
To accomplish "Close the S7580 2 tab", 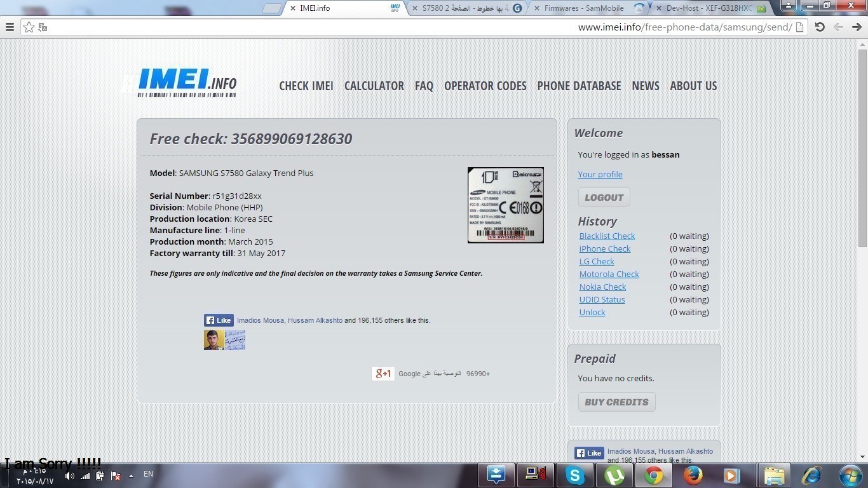I will coord(415,8).
